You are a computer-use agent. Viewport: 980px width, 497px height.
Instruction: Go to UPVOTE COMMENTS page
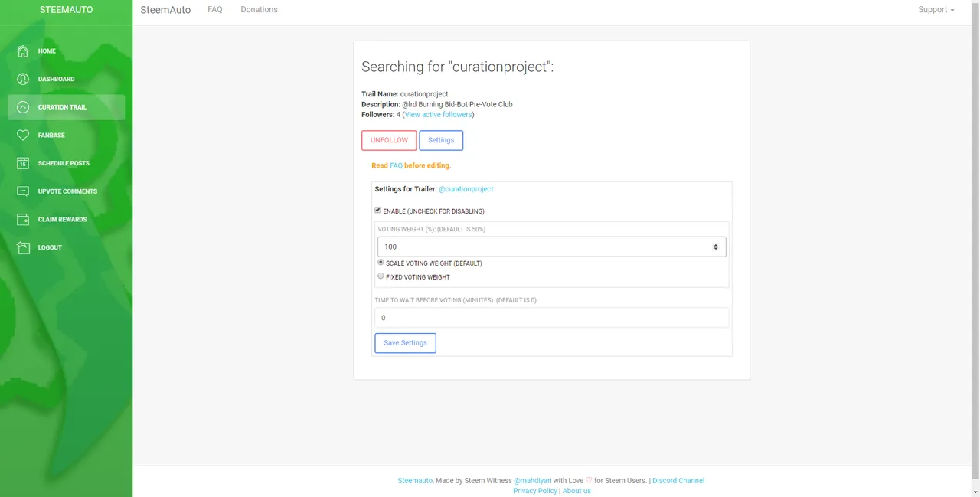66,191
